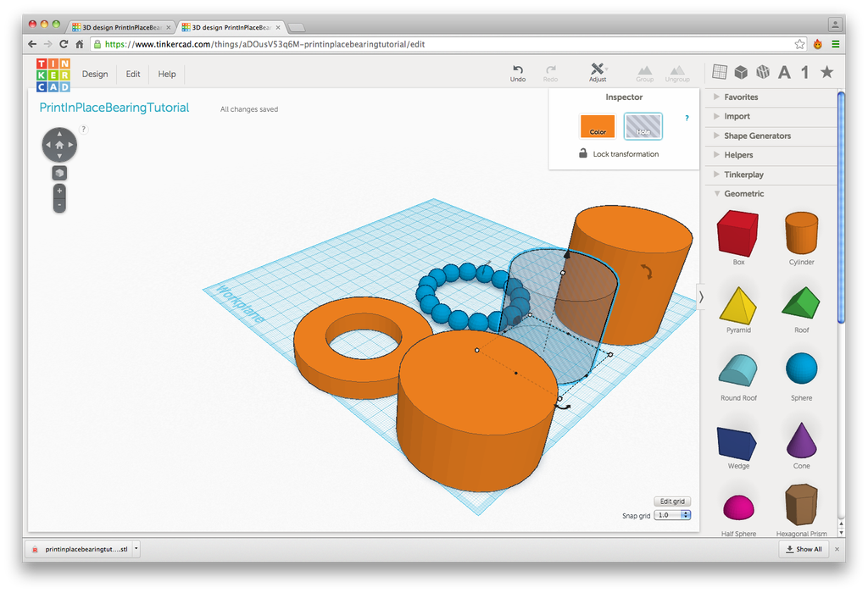Zoom out with minus button
This screenshot has width=868, height=593.
tap(59, 205)
